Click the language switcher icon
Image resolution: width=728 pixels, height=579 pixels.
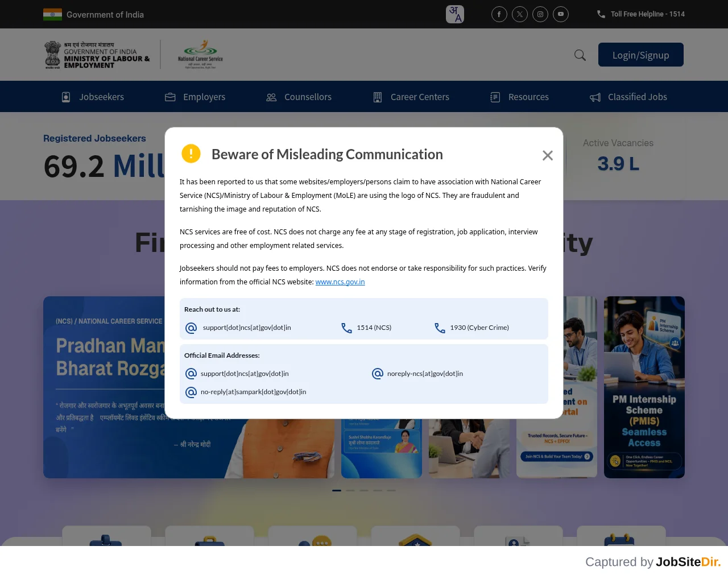pos(455,14)
